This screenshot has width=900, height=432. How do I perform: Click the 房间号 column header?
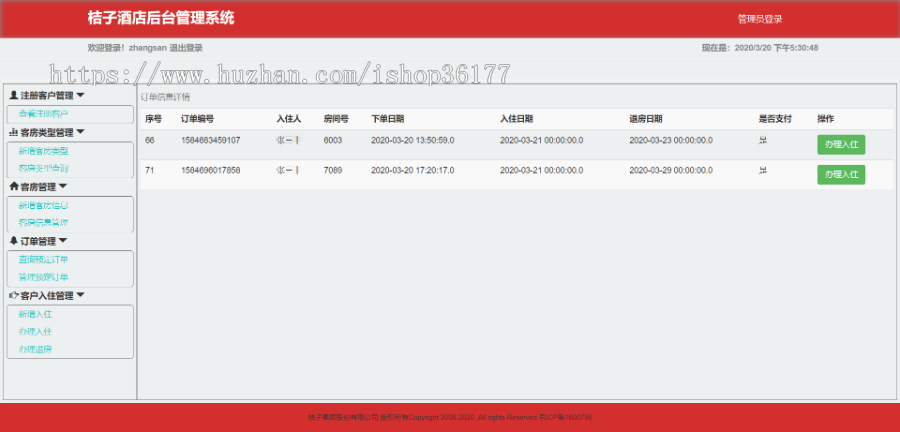point(336,119)
